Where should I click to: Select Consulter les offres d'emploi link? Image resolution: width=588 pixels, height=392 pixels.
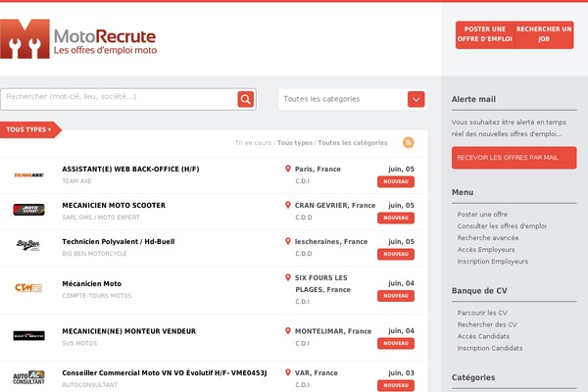[x=502, y=225]
